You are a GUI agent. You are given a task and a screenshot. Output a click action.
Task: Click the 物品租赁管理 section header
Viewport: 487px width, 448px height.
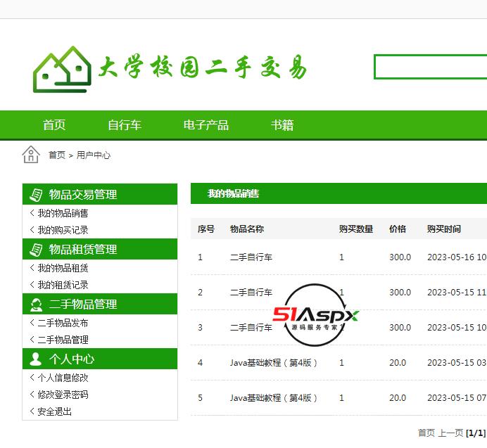100,249
